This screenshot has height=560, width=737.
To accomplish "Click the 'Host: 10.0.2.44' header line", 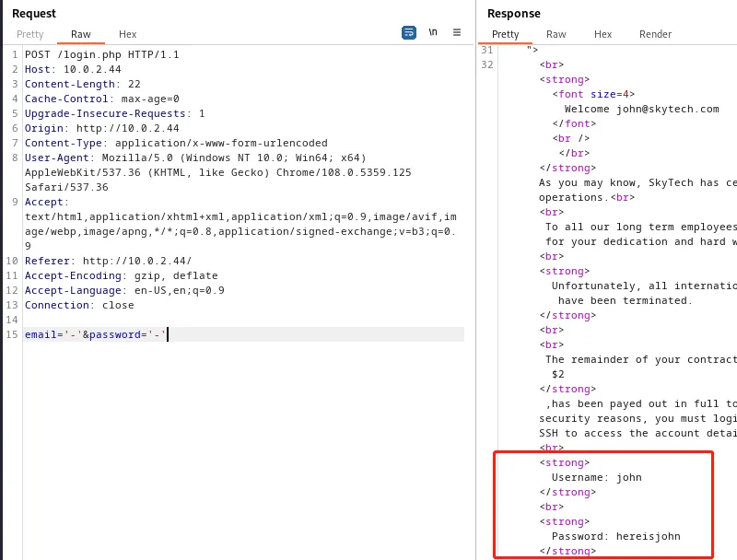I will (x=73, y=69).
